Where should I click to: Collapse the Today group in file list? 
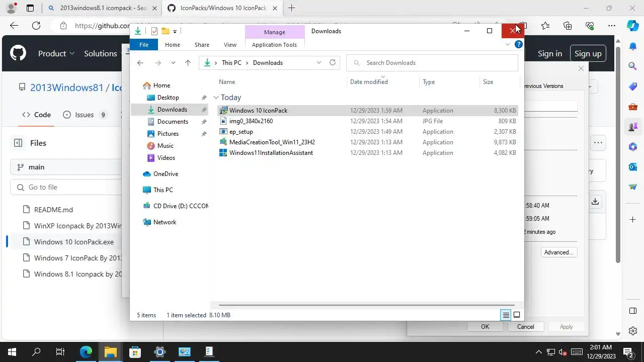(216, 98)
